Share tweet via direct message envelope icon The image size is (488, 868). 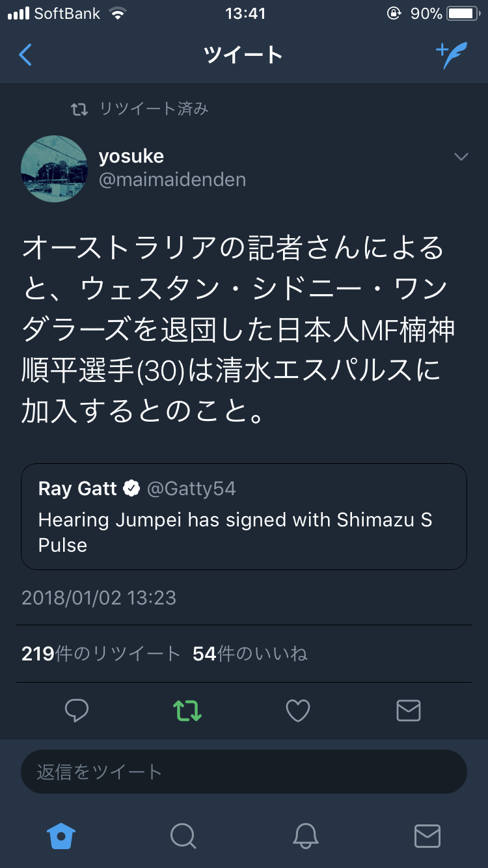point(408,711)
